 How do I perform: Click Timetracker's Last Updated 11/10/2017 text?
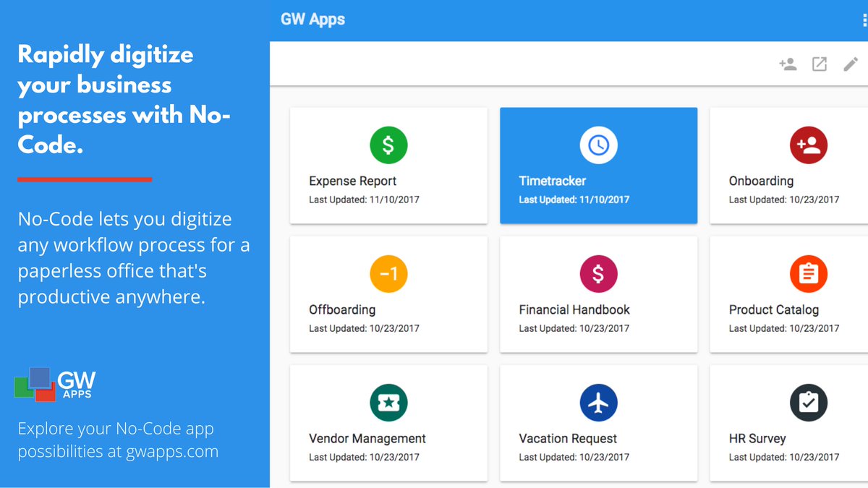(x=574, y=200)
